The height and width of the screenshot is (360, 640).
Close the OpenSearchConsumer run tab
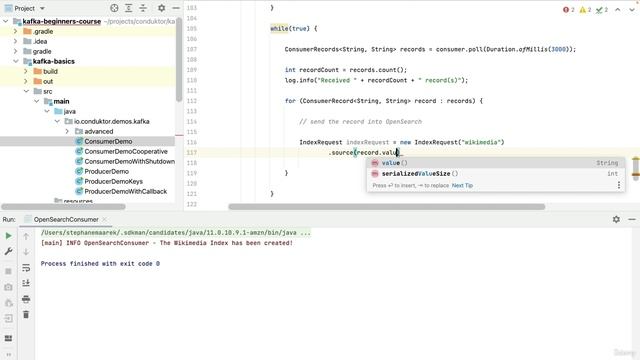click(x=104, y=220)
